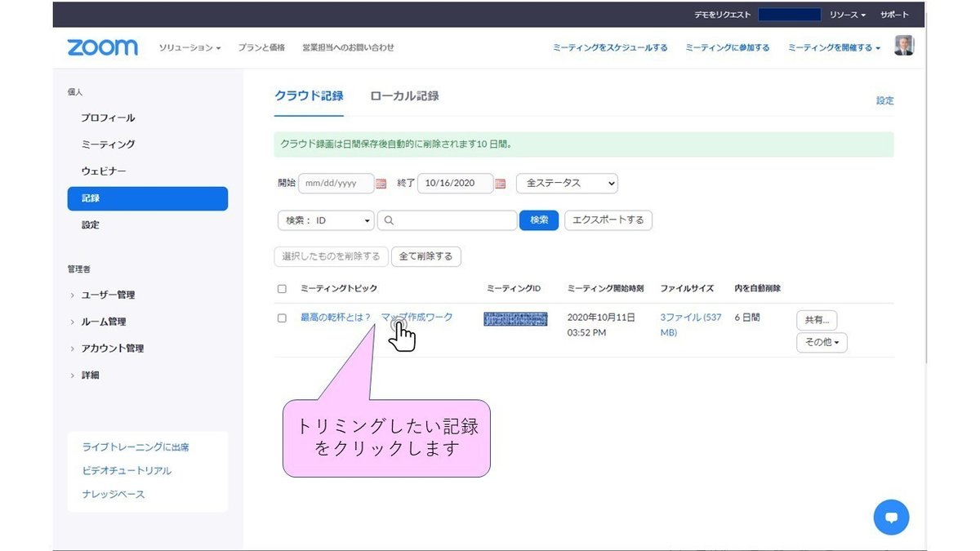Image resolution: width=980 pixels, height=551 pixels.
Task: Open the profile avatar menu
Action: (904, 46)
